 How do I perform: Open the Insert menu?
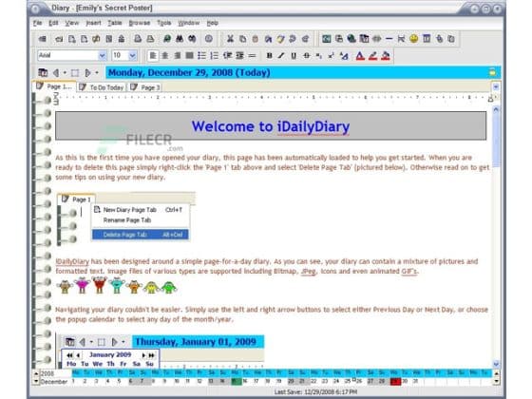click(93, 23)
